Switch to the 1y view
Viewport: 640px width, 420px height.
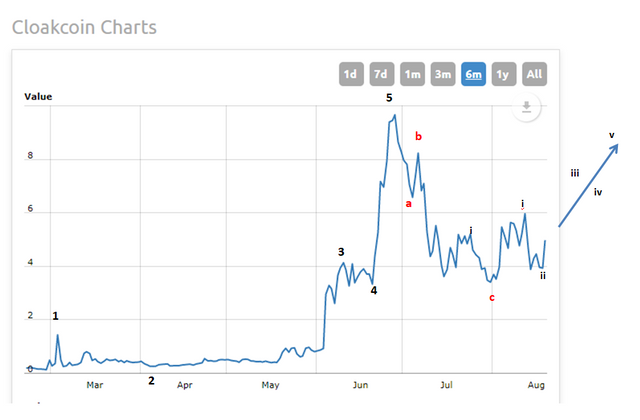click(x=504, y=74)
